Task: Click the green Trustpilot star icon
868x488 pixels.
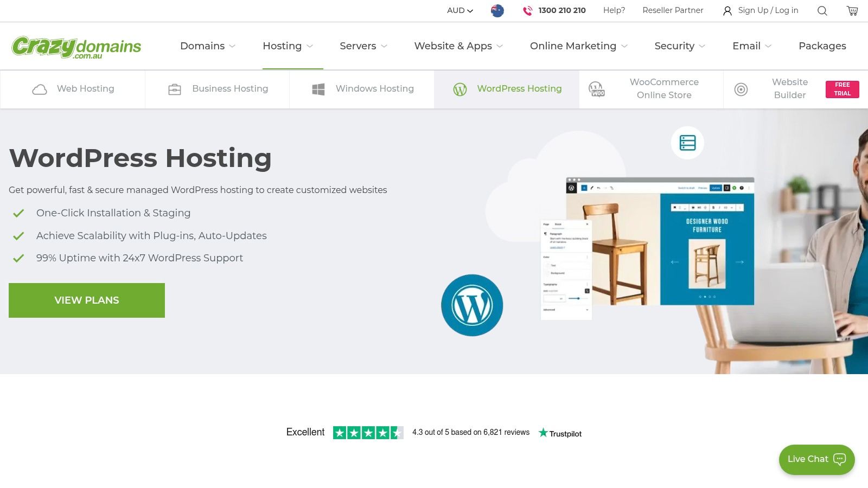Action: click(x=542, y=432)
